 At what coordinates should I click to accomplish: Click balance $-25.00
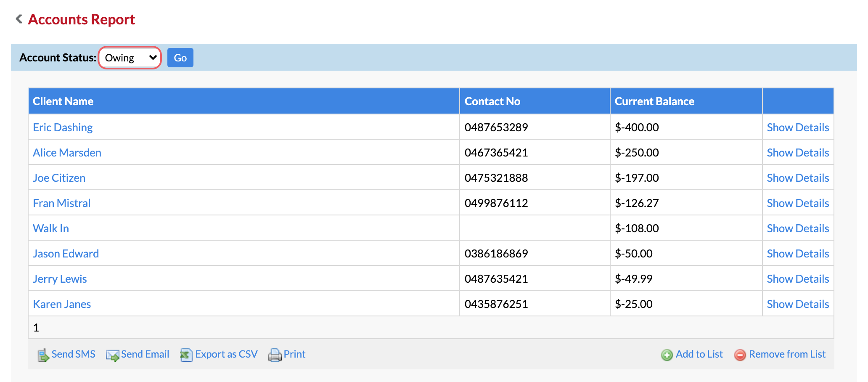tap(634, 304)
